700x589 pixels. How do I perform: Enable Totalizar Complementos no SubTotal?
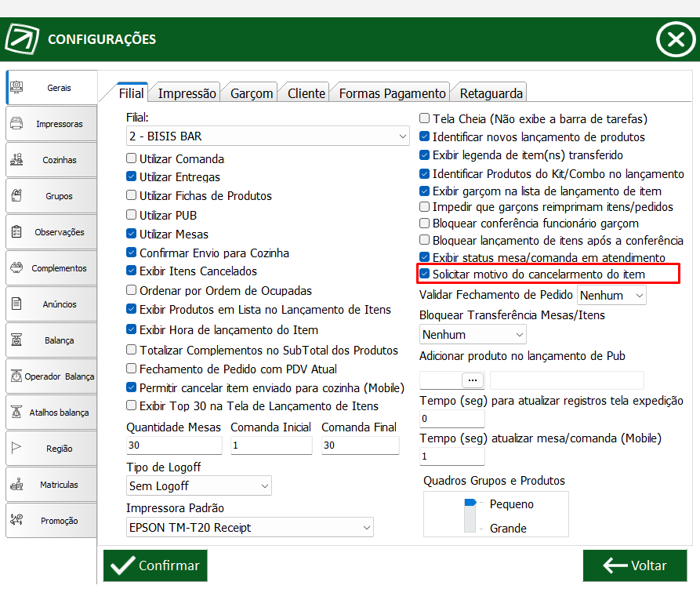coord(131,350)
